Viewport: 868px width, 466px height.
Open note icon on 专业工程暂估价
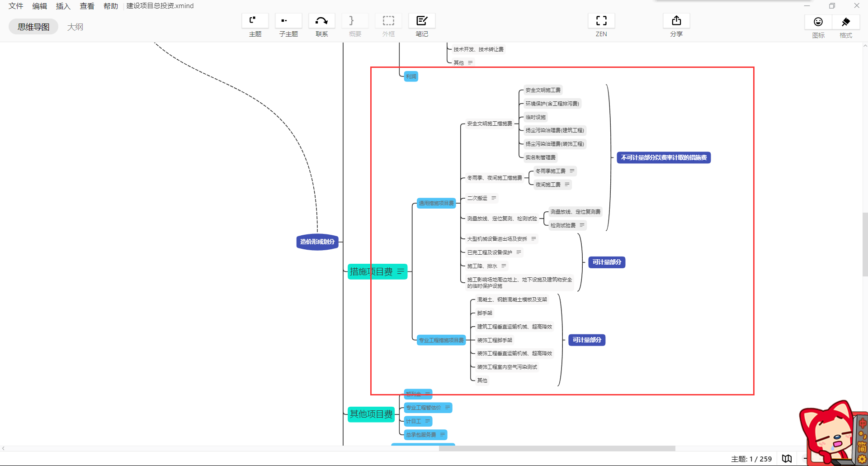[x=448, y=408]
